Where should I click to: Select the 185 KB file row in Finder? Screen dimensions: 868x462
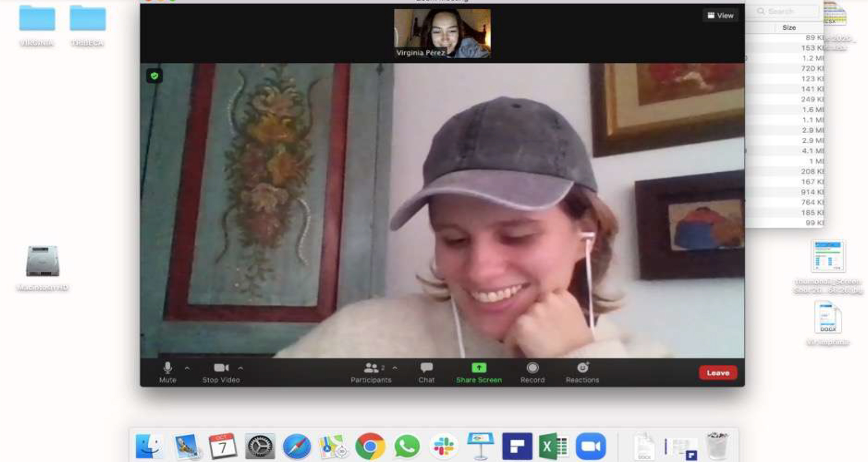[784, 212]
